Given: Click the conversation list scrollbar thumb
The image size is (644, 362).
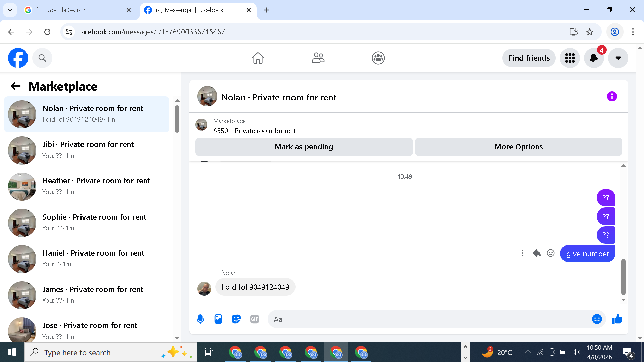Looking at the screenshot, I should click(177, 119).
